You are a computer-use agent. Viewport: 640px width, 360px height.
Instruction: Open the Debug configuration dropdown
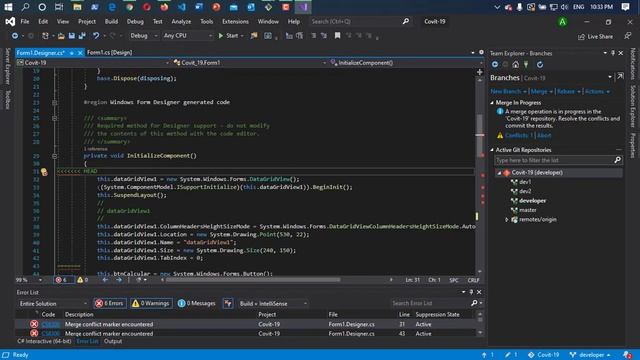[143, 36]
